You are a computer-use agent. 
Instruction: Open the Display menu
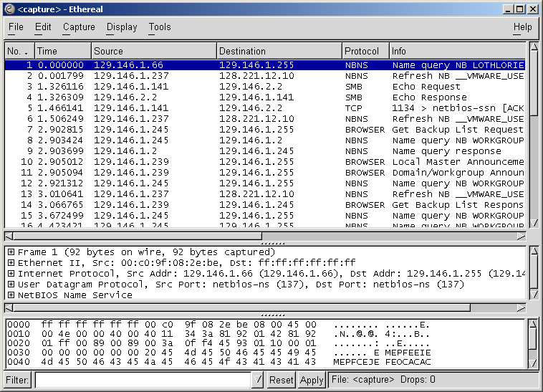click(x=122, y=27)
